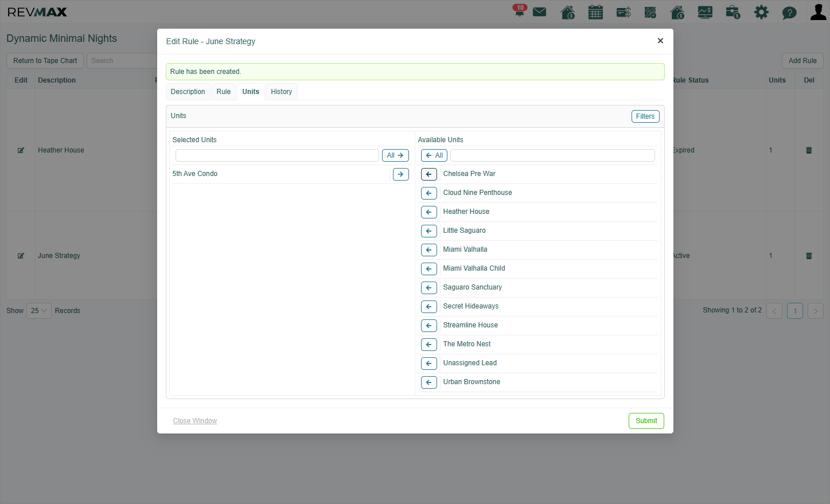The width and height of the screenshot is (830, 504).
Task: Open the monitor chart revenue icon
Action: pyautogui.click(x=705, y=12)
